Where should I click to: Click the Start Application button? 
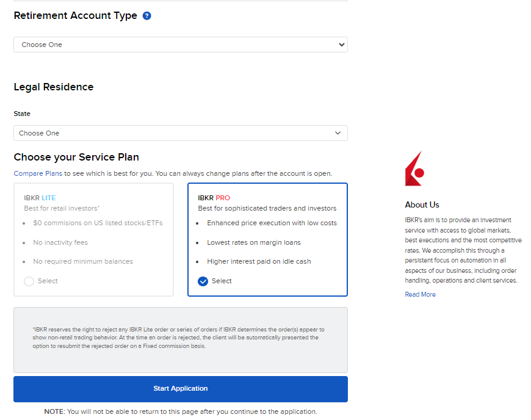181,389
